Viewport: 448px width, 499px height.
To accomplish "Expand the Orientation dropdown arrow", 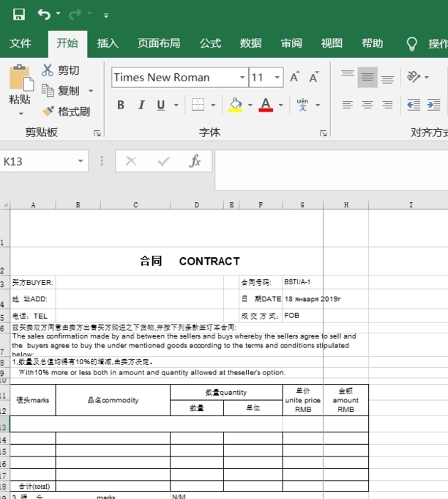I will [427, 78].
